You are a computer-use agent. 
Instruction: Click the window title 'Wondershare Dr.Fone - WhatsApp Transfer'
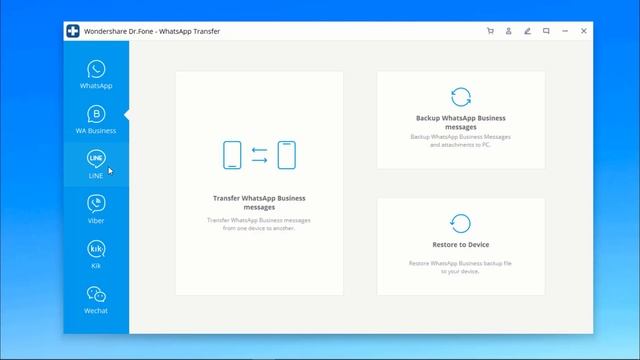pos(152,31)
